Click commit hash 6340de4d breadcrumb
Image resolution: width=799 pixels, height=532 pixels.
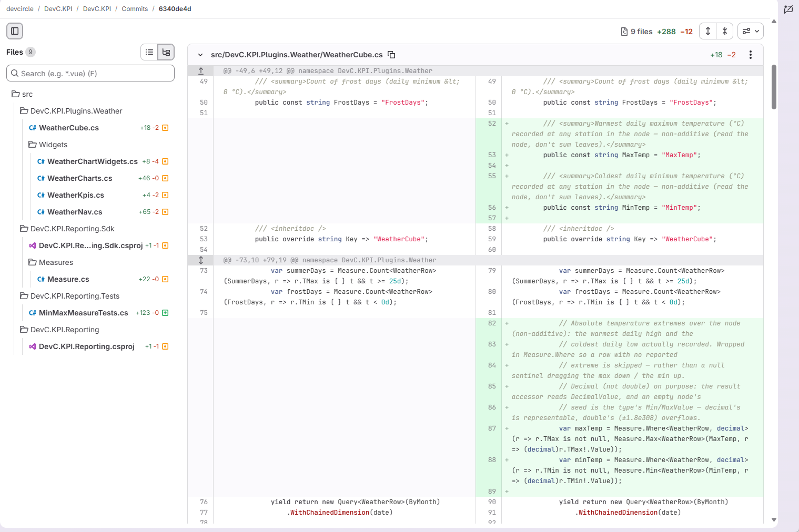(x=175, y=9)
